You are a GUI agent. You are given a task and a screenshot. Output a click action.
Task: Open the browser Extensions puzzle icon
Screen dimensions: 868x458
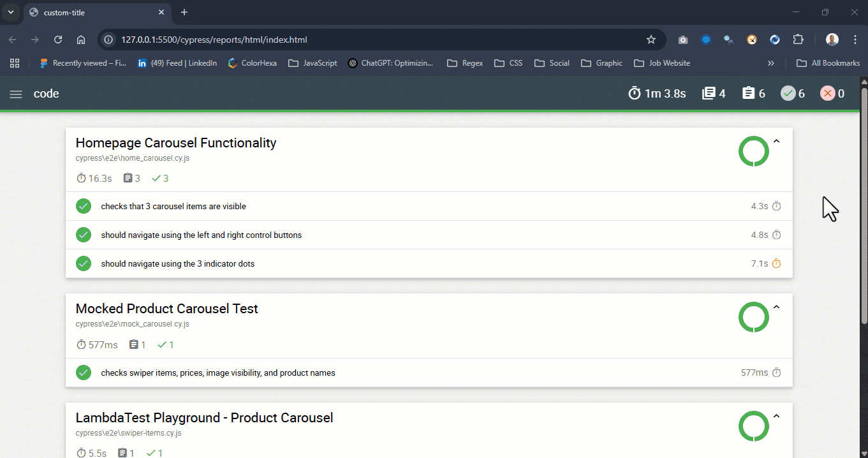798,40
